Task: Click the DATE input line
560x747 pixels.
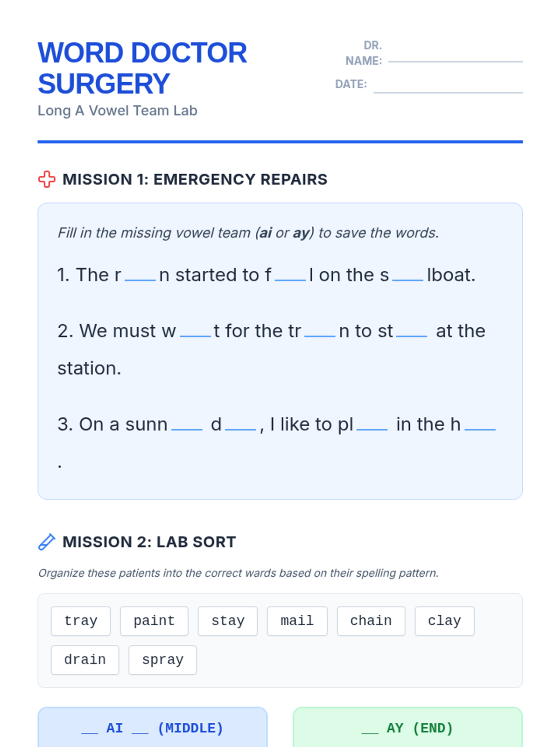Action: point(448,92)
